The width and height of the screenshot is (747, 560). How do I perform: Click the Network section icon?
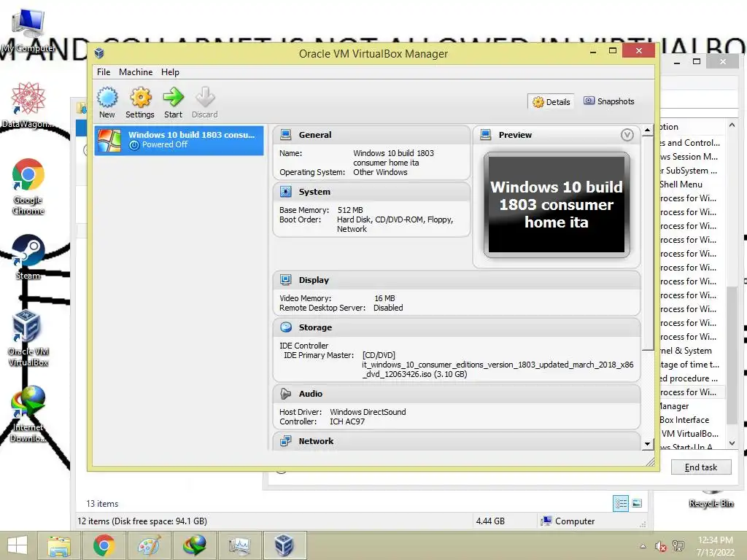286,441
